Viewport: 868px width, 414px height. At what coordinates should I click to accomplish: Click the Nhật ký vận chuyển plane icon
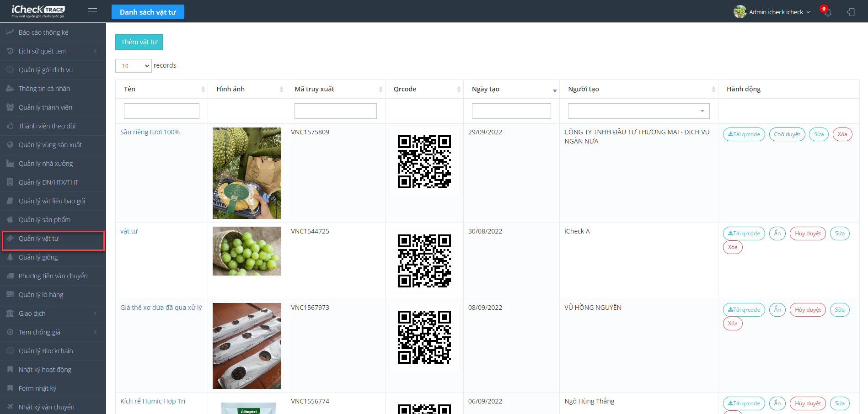10,407
